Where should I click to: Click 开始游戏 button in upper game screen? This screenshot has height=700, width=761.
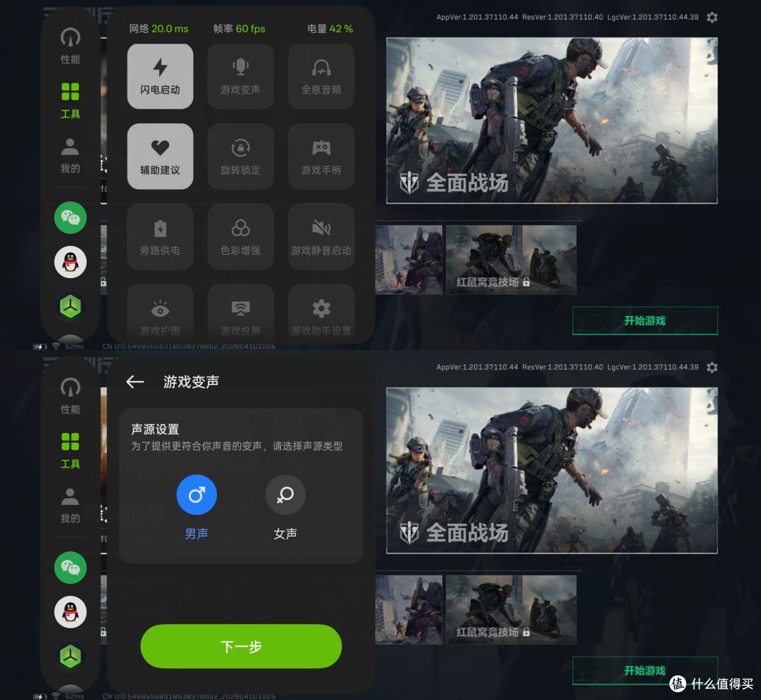(x=645, y=320)
